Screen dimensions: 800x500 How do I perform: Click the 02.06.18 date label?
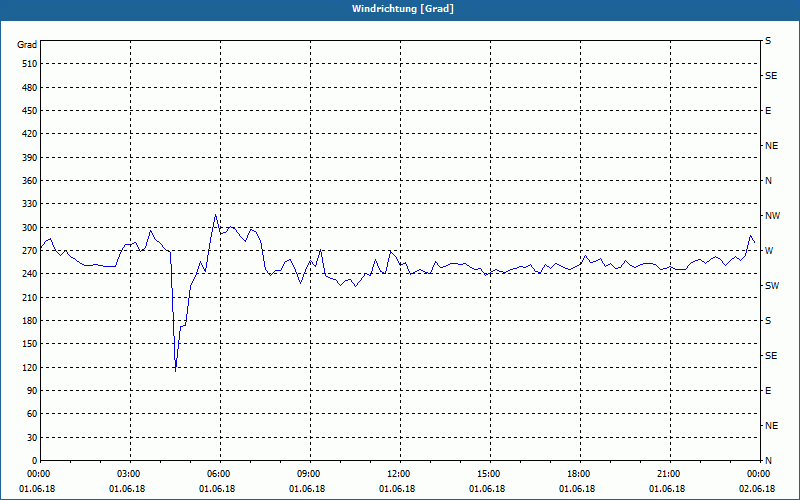tap(757, 489)
